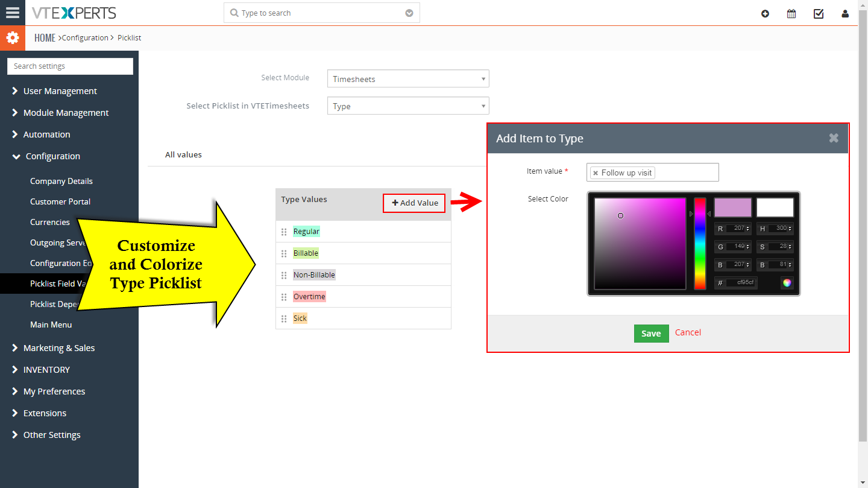Grab the drag handle for Non-Billable
868x488 pixels.
(284, 275)
